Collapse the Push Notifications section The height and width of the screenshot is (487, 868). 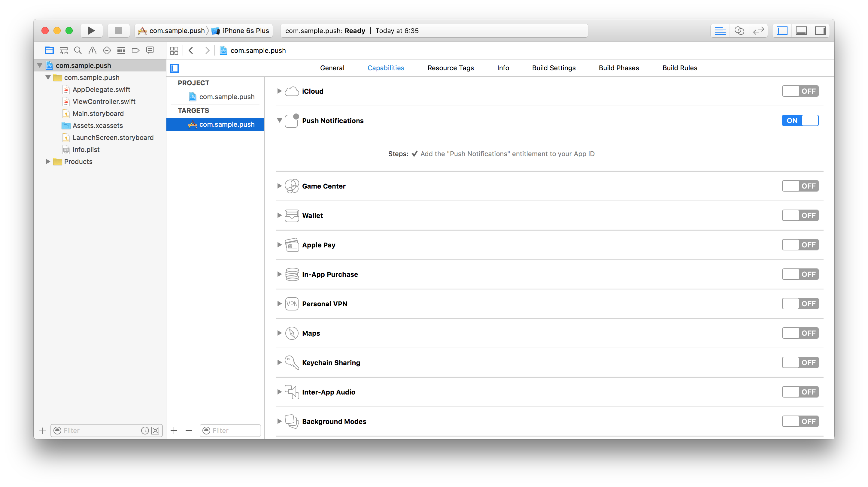tap(279, 121)
